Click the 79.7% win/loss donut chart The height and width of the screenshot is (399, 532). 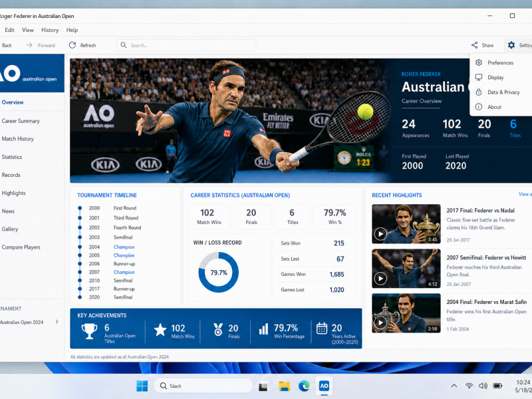coord(219,273)
